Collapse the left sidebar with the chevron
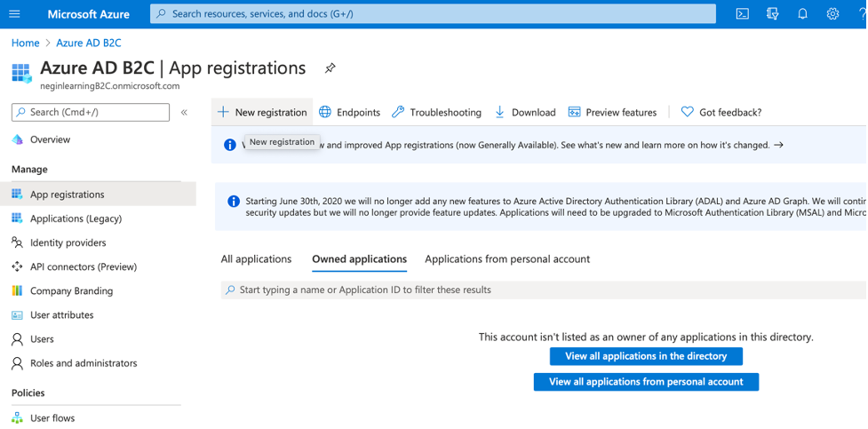 (184, 113)
